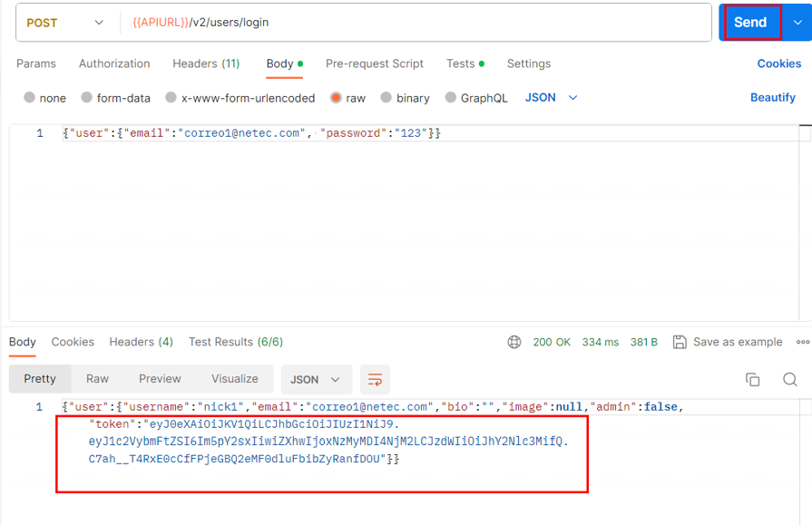812x525 pixels.
Task: Click the blue Send button
Action: [x=750, y=23]
